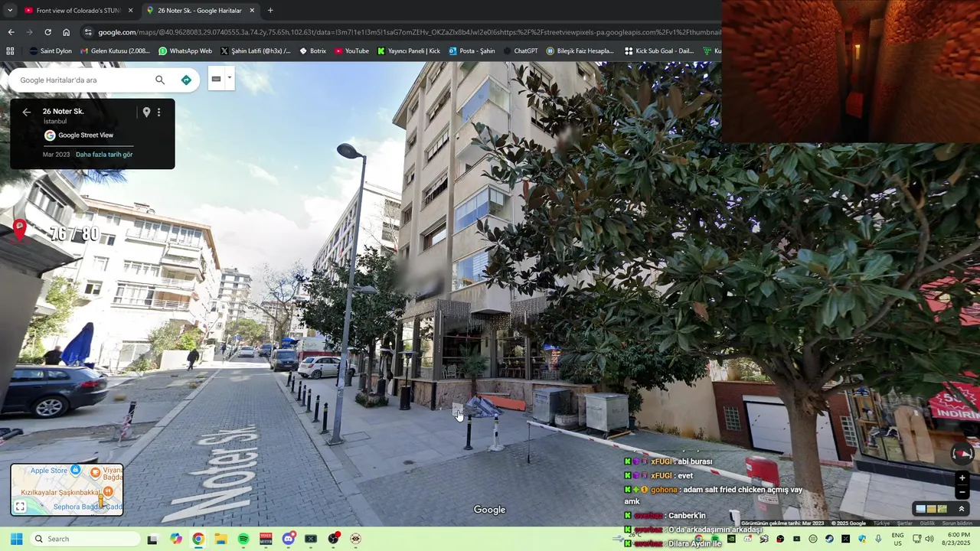Image resolution: width=980 pixels, height=551 pixels.
Task: Open Discord from the taskbar
Action: point(288,539)
